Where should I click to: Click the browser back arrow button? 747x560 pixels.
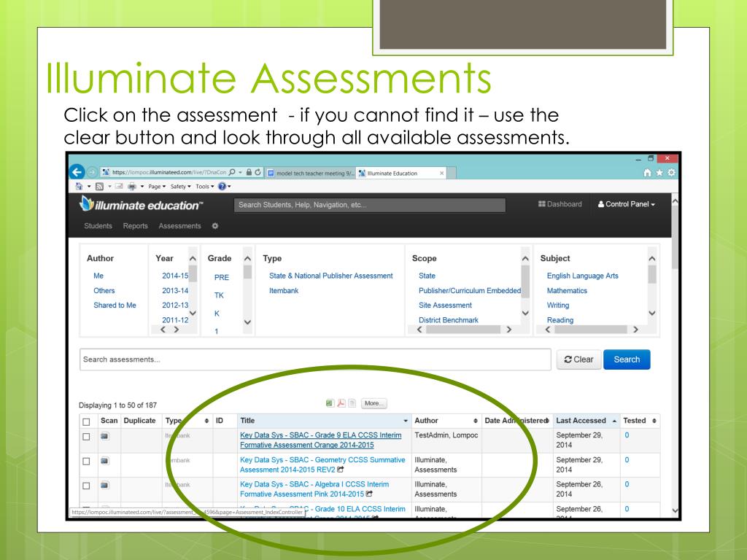pos(77,172)
